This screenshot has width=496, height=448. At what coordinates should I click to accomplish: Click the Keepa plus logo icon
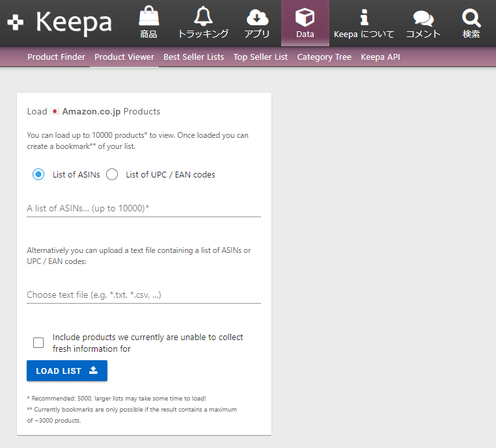point(16,22)
